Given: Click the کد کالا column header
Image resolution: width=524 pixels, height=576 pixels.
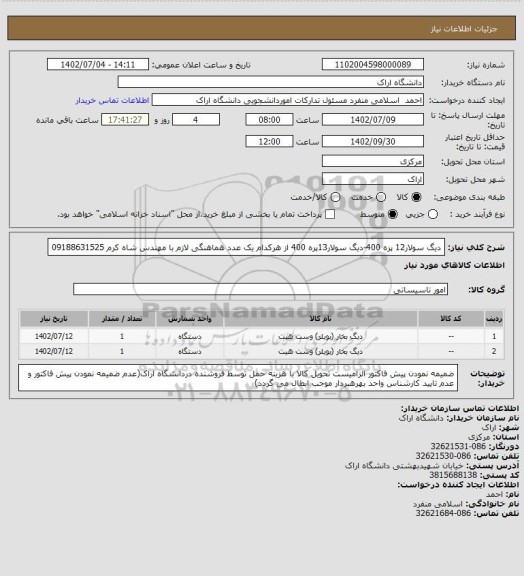Looking at the screenshot, I should coord(451,318).
